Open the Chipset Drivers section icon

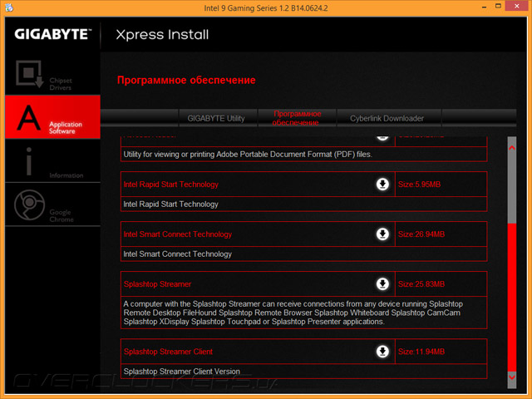[x=30, y=74]
